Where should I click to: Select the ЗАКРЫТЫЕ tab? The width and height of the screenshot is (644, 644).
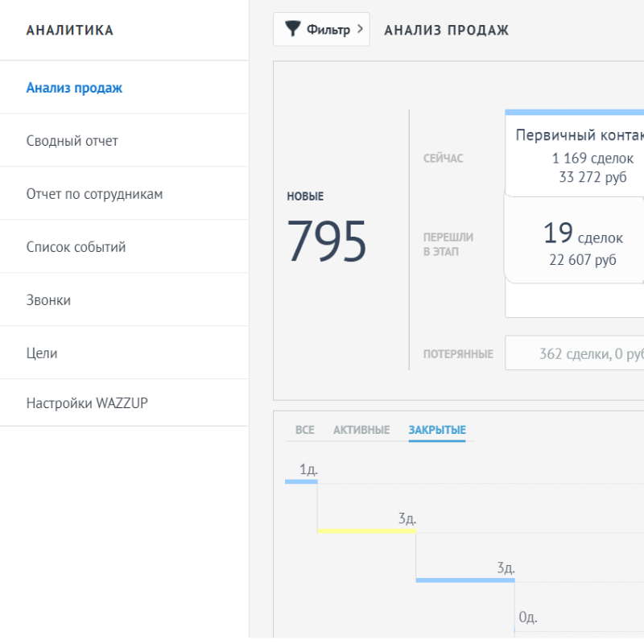[x=436, y=430]
